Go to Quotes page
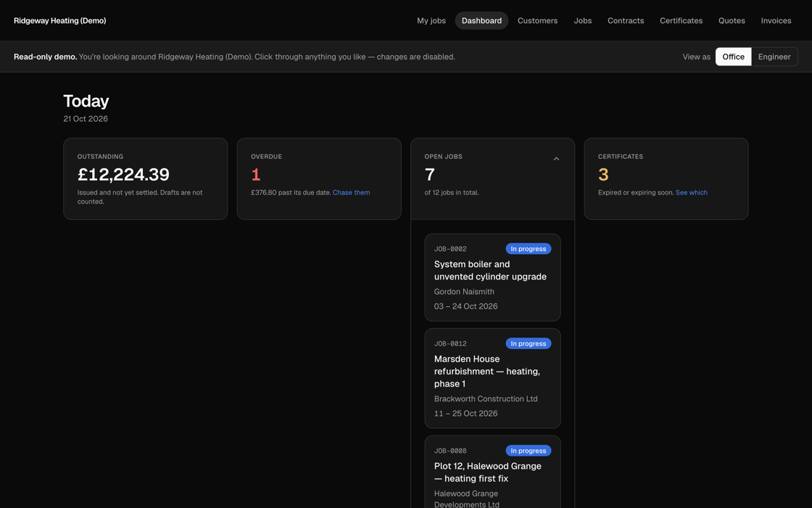812x508 pixels. click(x=732, y=21)
